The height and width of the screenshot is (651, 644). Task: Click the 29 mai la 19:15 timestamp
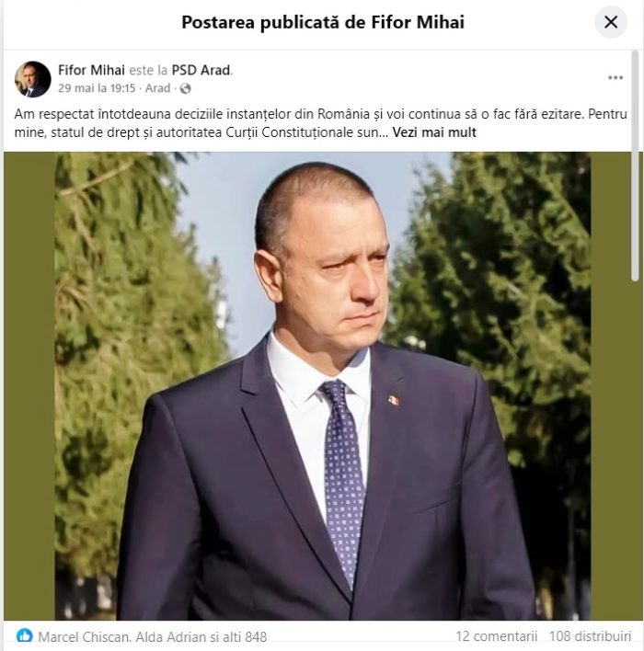tap(97, 88)
